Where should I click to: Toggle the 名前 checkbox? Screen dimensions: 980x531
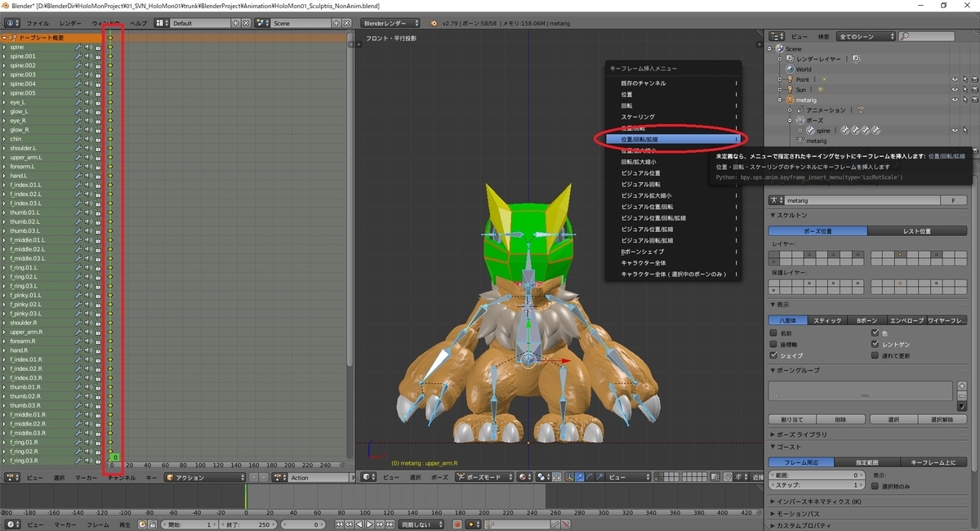click(x=774, y=333)
